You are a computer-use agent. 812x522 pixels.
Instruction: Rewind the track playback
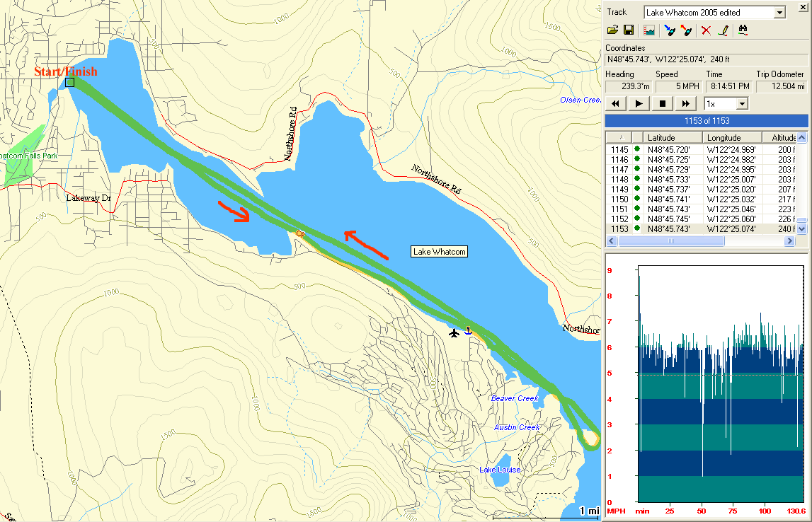click(x=616, y=104)
